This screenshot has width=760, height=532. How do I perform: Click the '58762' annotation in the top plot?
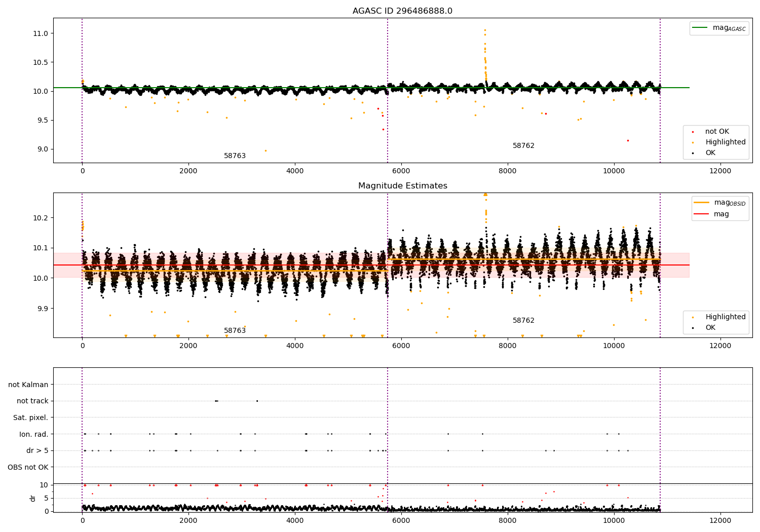523,146
